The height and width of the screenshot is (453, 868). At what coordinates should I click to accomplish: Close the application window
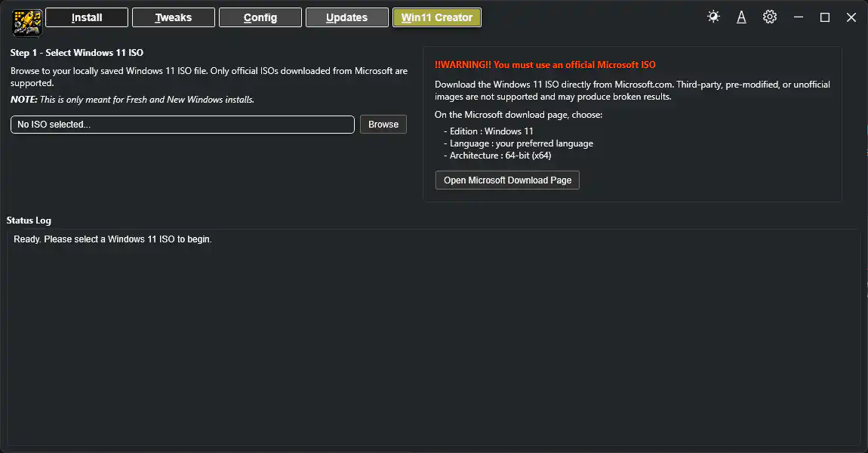coord(851,17)
